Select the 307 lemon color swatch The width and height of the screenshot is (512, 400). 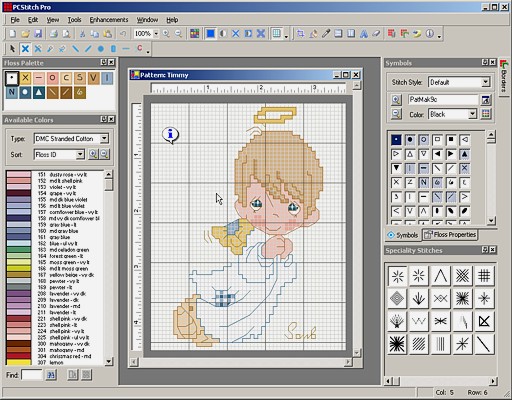53,362
